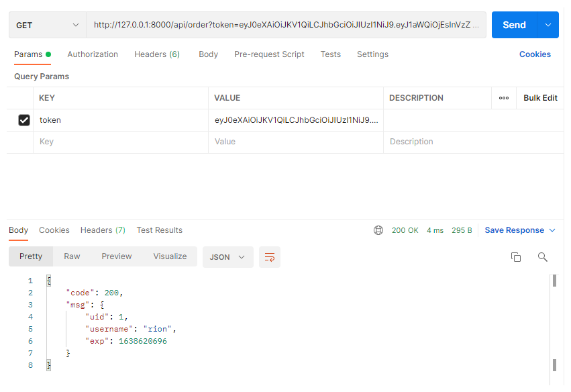Open Headers (6) request tab
Viewport: 571px width, 392px height.
(157, 54)
